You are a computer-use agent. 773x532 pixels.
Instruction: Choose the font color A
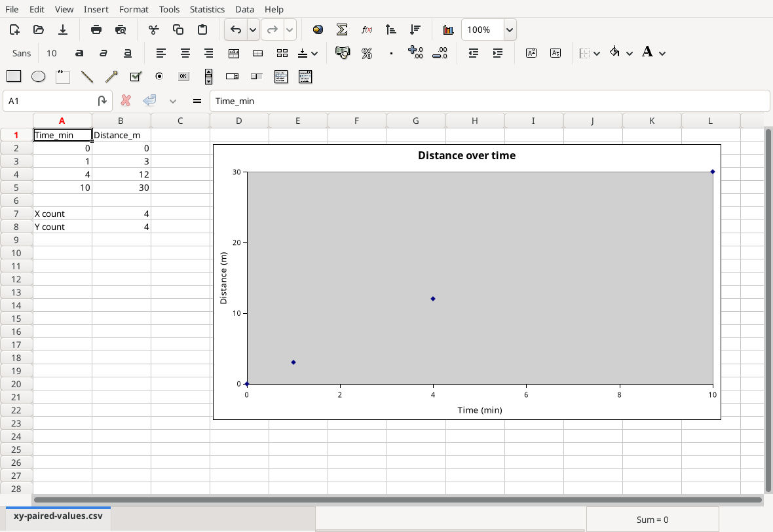pos(647,52)
